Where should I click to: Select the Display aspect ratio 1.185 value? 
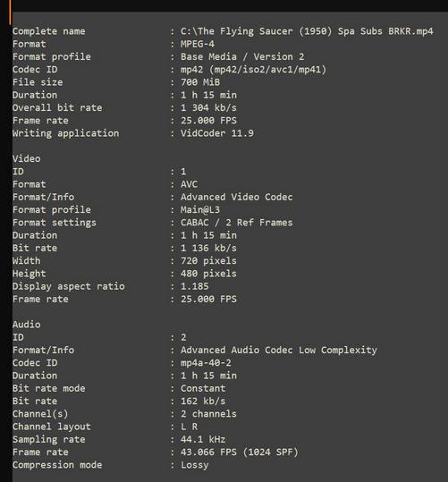(x=195, y=286)
